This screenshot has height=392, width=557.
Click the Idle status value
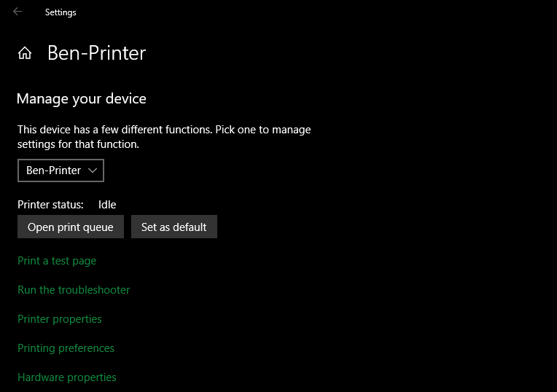coord(107,205)
